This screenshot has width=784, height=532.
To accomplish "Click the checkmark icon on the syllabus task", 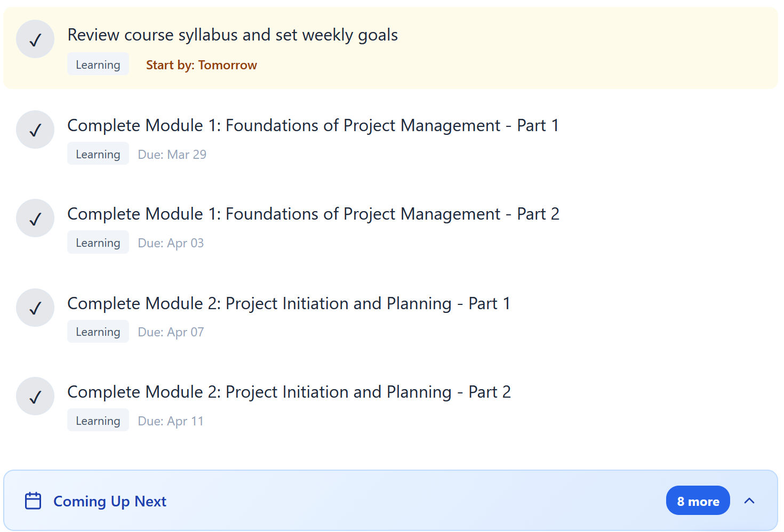I will [x=35, y=38].
